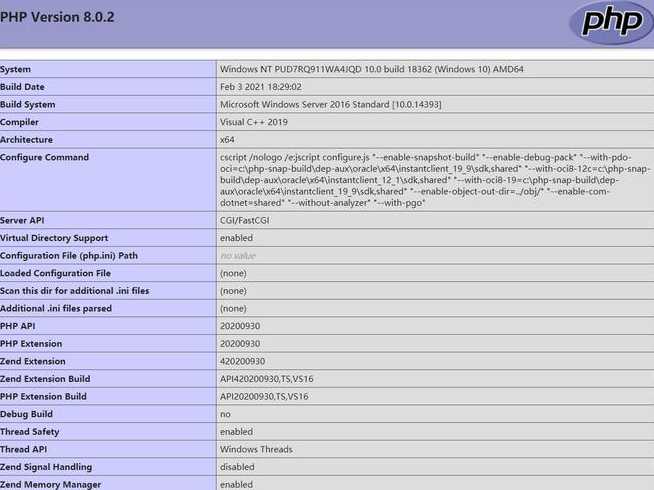Viewport: 654px width, 490px height.
Task: Select 'enabled' beside Virtual Directory Support
Action: coord(236,238)
